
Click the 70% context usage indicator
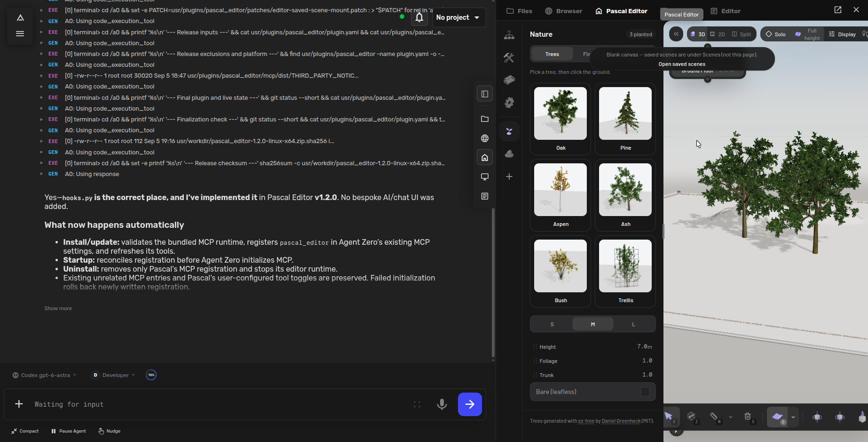151,375
